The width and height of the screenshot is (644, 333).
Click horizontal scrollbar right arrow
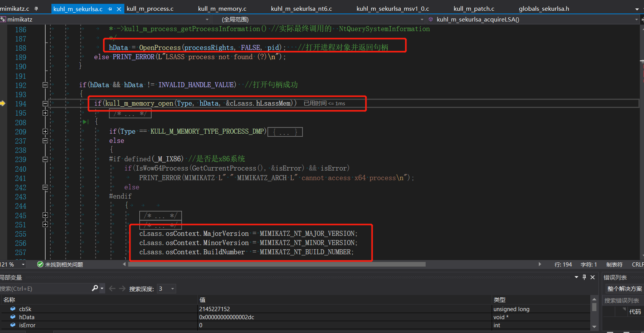pyautogui.click(x=540, y=264)
